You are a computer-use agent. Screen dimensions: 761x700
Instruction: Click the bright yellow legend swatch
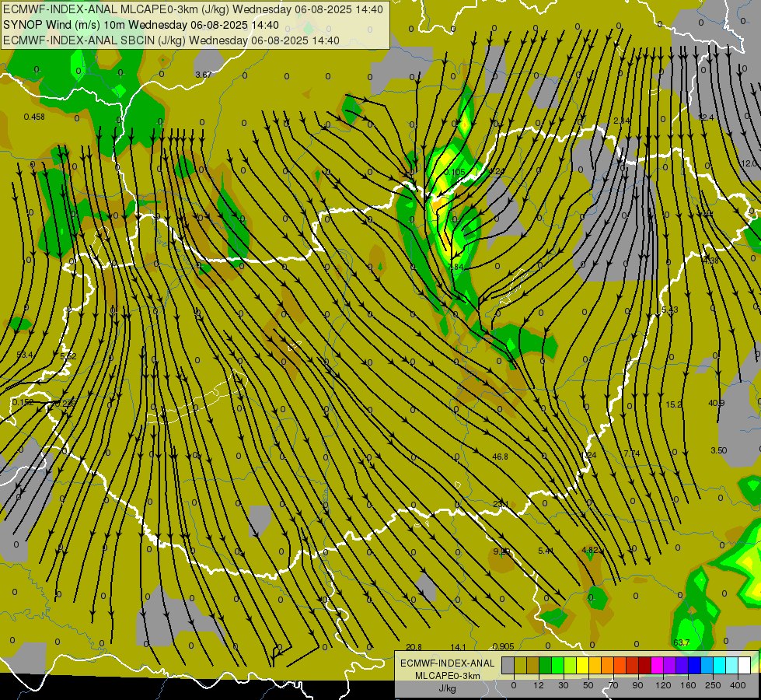[582, 665]
